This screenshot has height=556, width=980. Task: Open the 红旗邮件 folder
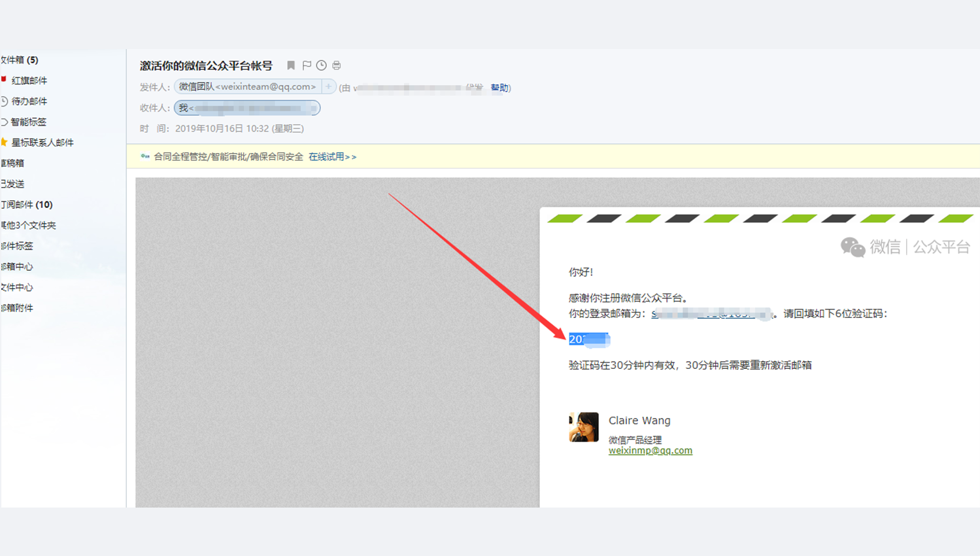coord(29,80)
